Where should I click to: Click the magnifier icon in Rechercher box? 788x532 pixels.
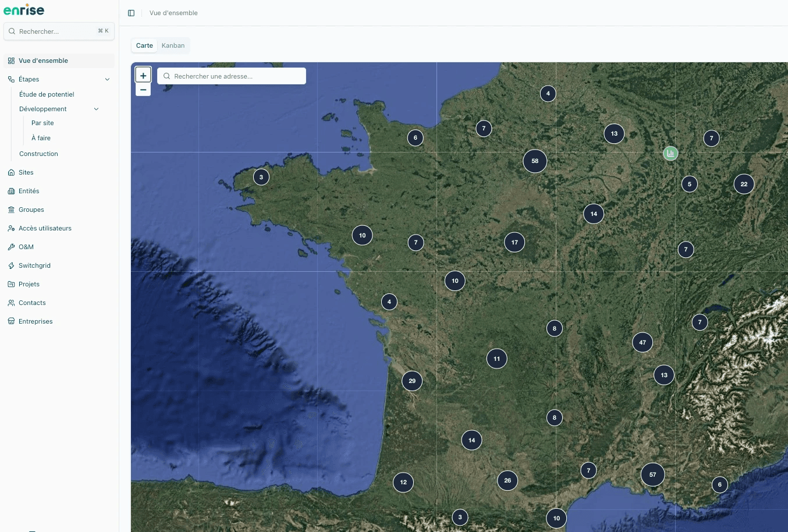click(x=12, y=31)
